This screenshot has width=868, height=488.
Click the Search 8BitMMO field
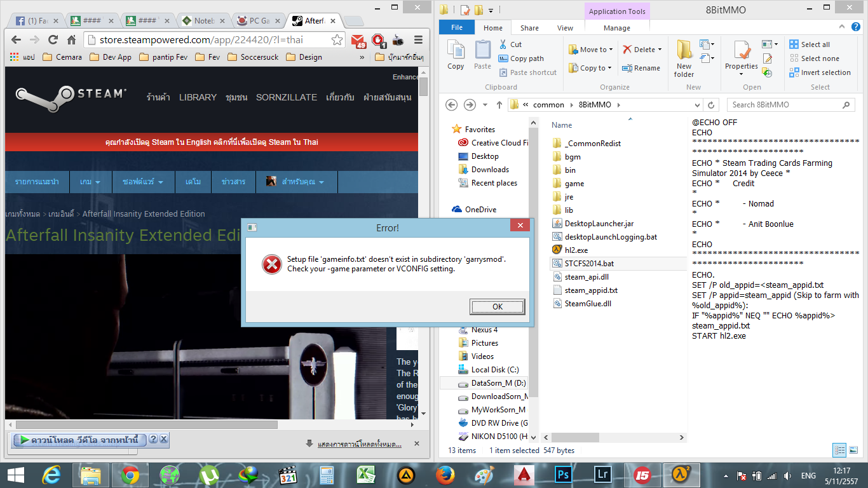tap(792, 105)
